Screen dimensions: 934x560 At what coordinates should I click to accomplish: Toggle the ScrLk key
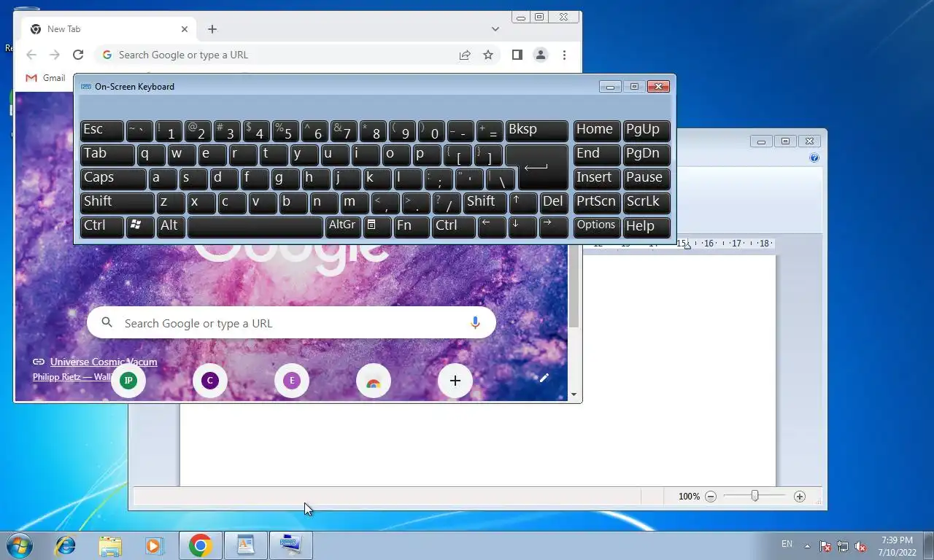647,203
